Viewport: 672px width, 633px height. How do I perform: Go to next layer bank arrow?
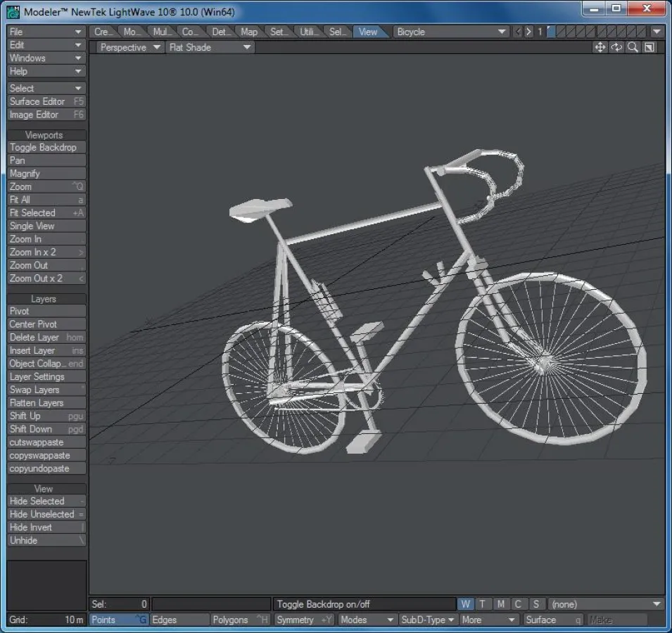[529, 32]
